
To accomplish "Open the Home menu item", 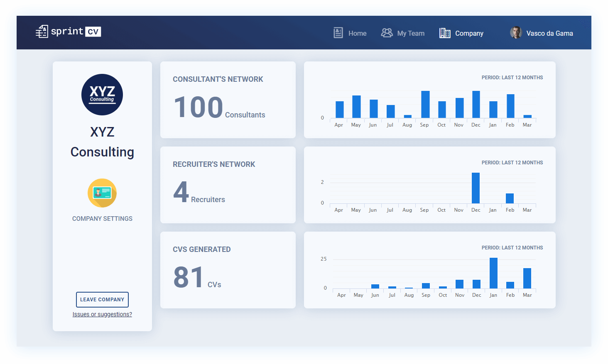I will click(357, 33).
